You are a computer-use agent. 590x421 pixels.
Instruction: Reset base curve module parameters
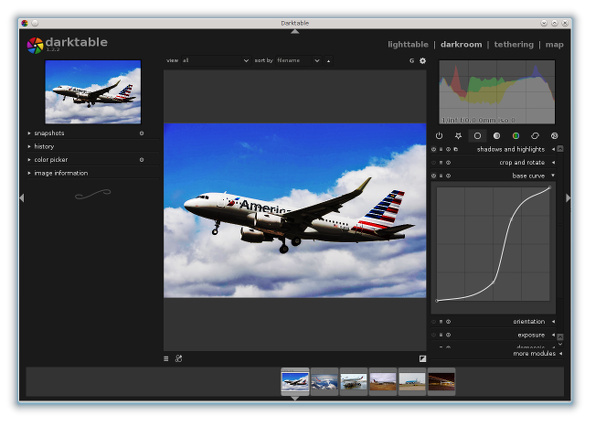pyautogui.click(x=448, y=176)
